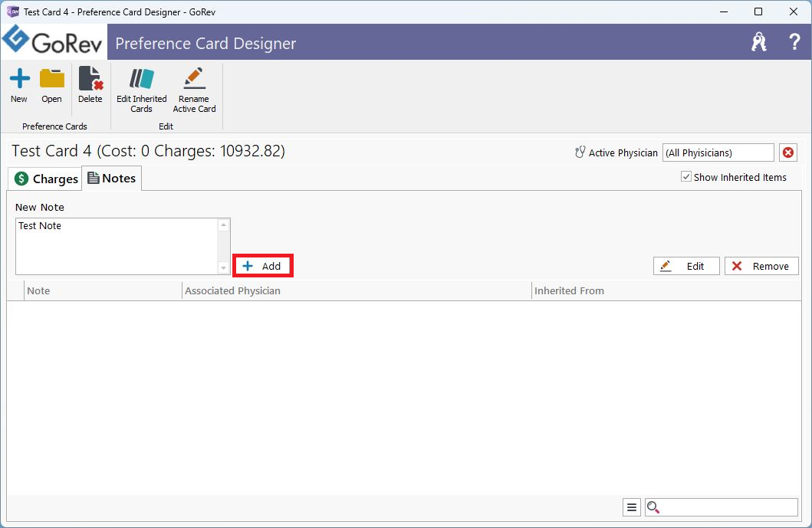Close the Preference Card Designer window
Screen dimensions: 812x528
(x=794, y=11)
